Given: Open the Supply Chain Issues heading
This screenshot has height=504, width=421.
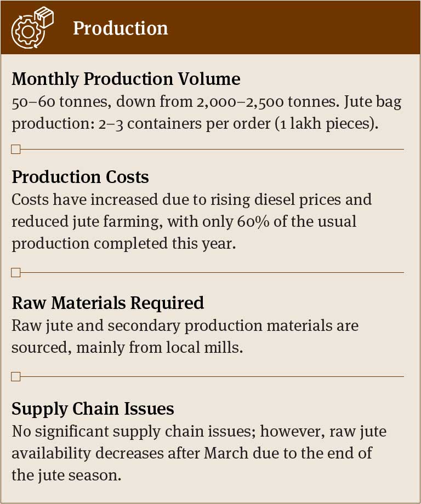Looking at the screenshot, I should (x=93, y=409).
